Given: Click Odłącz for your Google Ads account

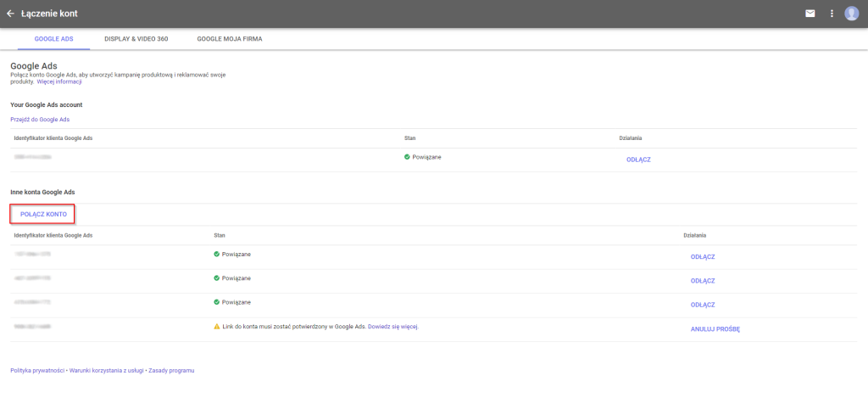Looking at the screenshot, I should [x=637, y=160].
